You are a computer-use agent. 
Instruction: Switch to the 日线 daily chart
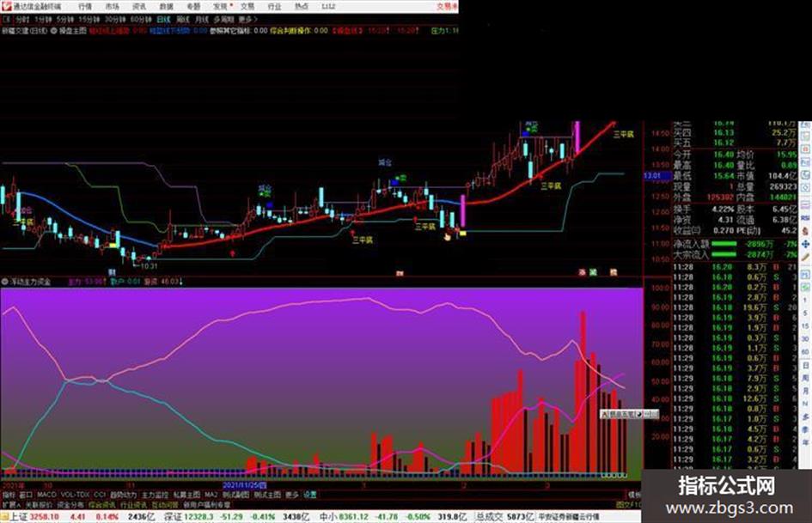(163, 19)
